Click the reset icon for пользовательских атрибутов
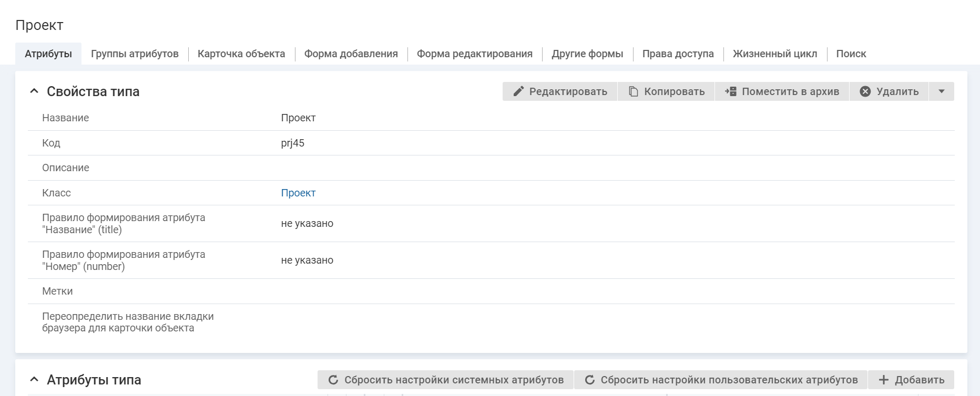 (589, 380)
